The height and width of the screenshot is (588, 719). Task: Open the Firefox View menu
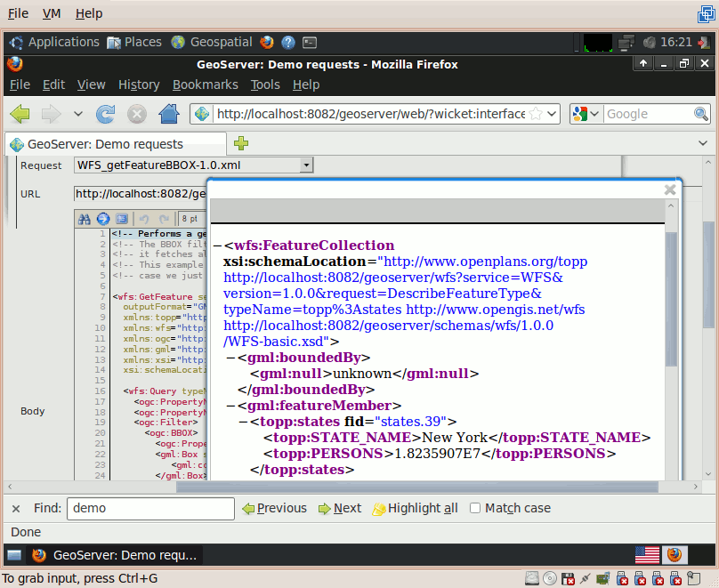pos(92,85)
